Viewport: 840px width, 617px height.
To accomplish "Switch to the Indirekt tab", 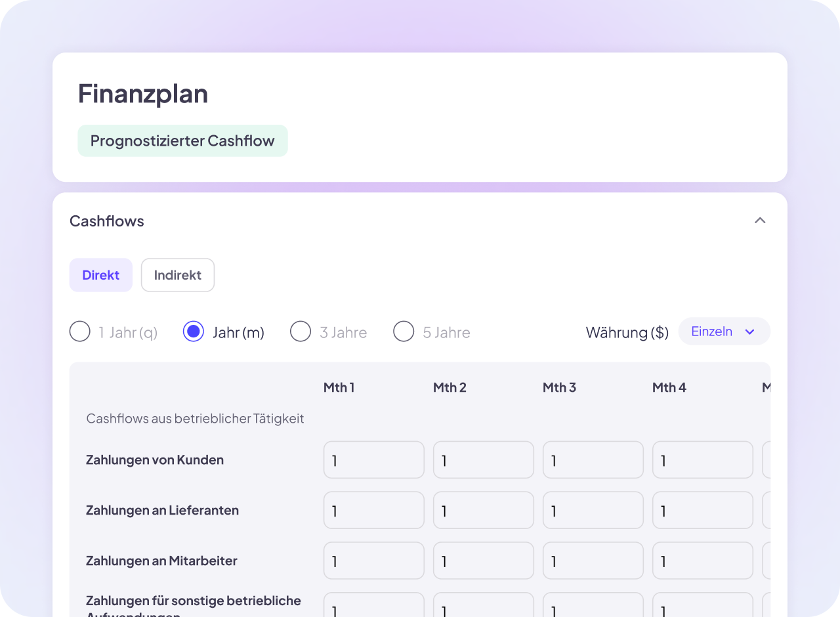I will coord(178,275).
